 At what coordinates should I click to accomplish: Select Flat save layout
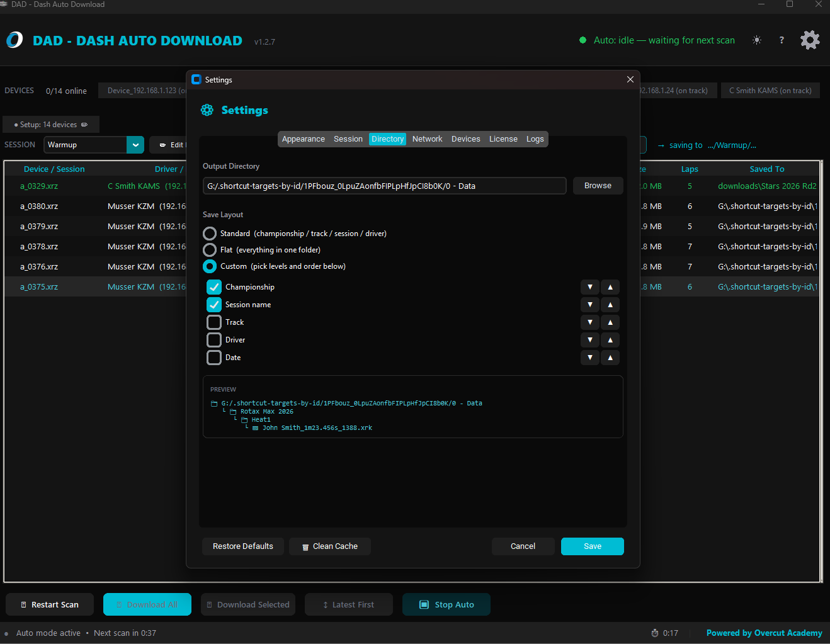(210, 250)
